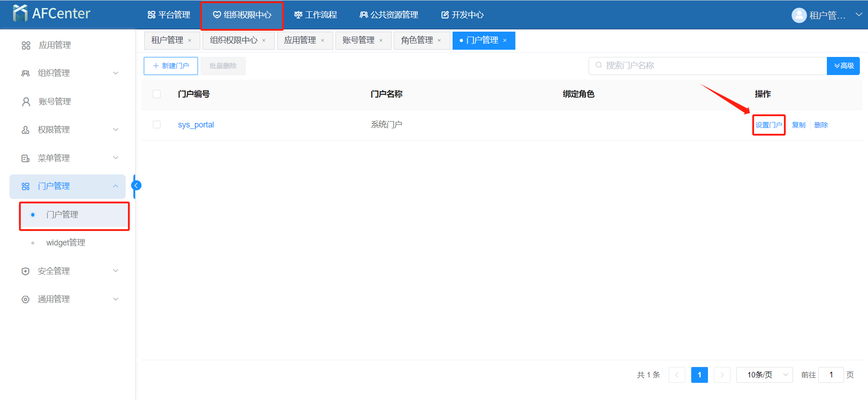The image size is (868, 400).
Task: Switch to the 账号管理 tab
Action: pyautogui.click(x=359, y=40)
